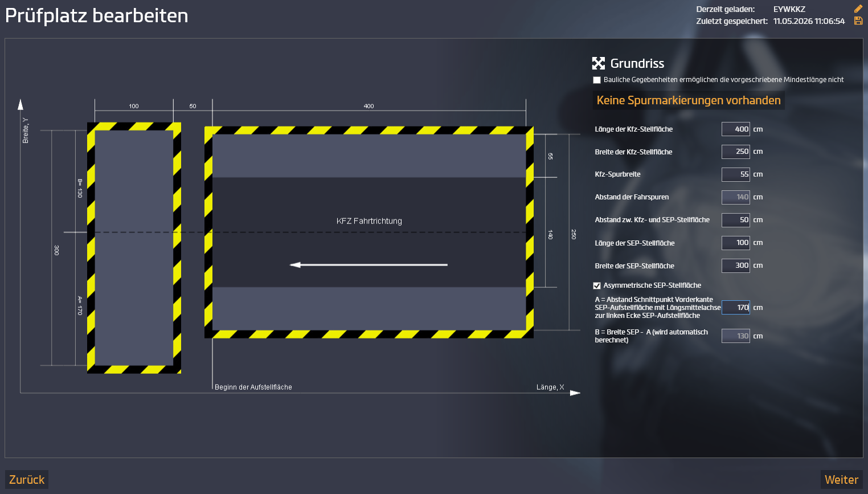The height and width of the screenshot is (494, 868).
Task: Focus the Breite der Kfz-Stellfläche field
Action: pyautogui.click(x=736, y=152)
